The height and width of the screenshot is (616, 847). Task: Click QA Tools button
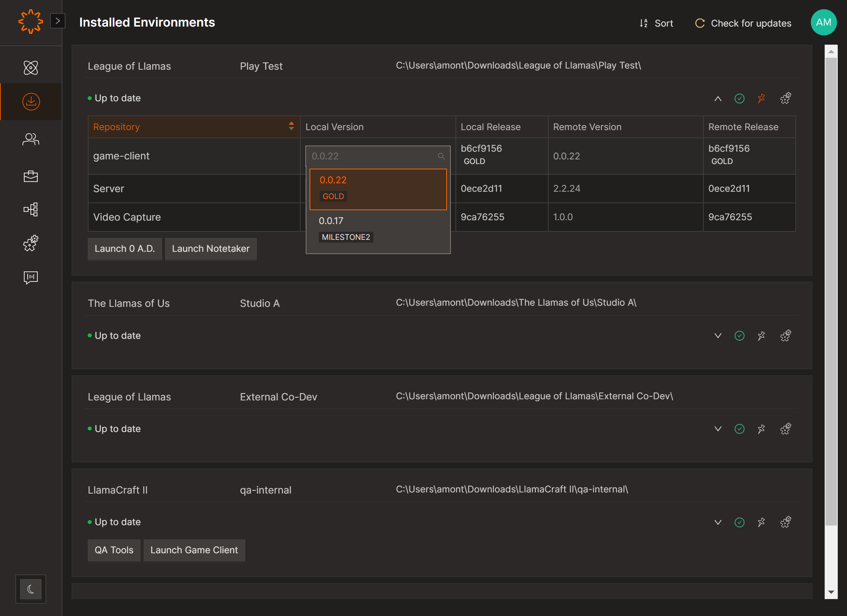[x=114, y=550]
